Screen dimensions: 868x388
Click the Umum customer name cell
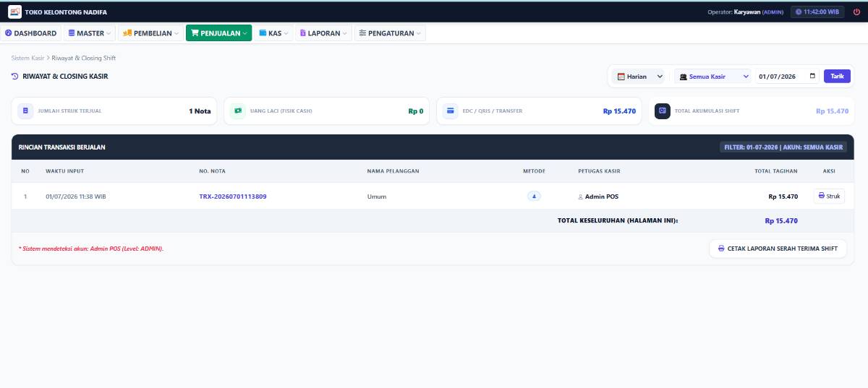[x=377, y=197]
